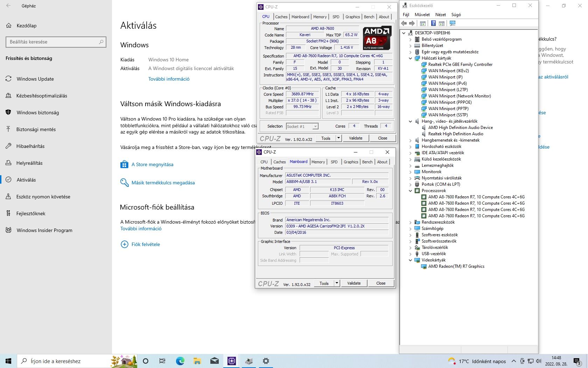Viewport: 588px width, 368px height.
Task: Open Kezdőlap home in Settings sidebar
Action: point(21,26)
